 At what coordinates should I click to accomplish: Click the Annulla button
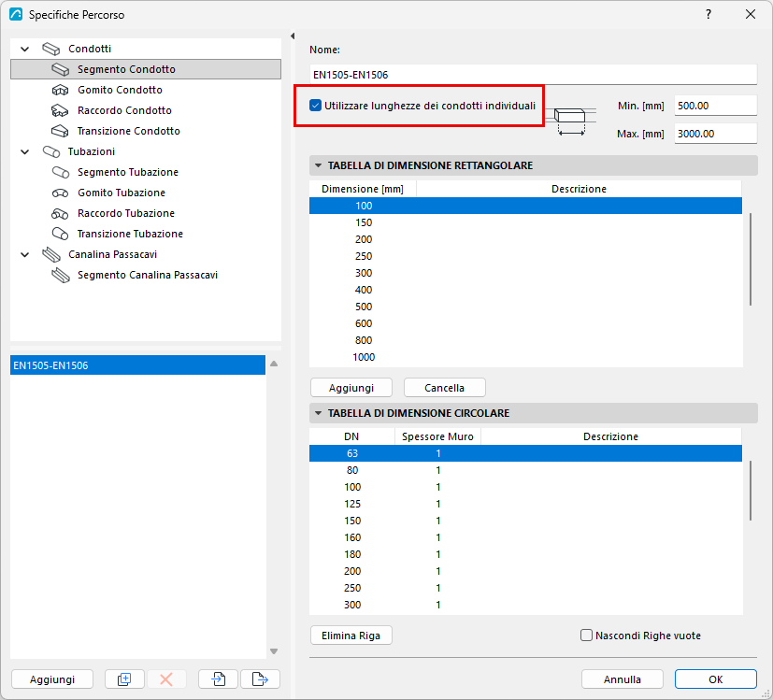pyautogui.click(x=623, y=679)
